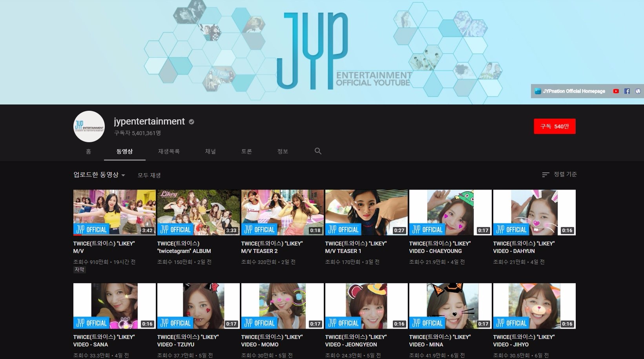
Task: Open the LIKEY VIDEO - CHAEYOUNG thumbnail
Action: coord(451,212)
